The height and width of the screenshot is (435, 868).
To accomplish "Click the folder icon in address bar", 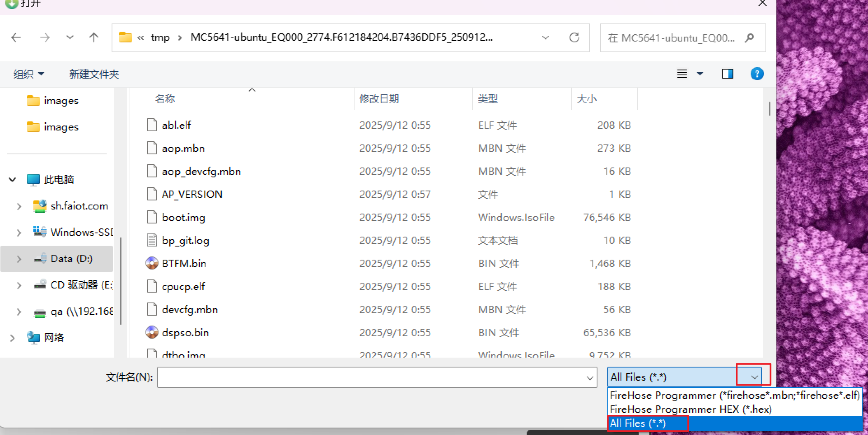I will [x=125, y=37].
